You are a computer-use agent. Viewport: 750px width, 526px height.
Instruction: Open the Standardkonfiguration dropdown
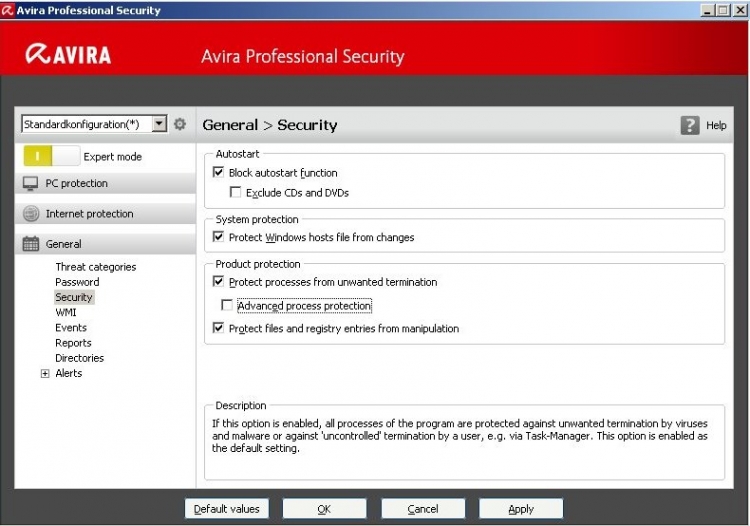coord(159,124)
